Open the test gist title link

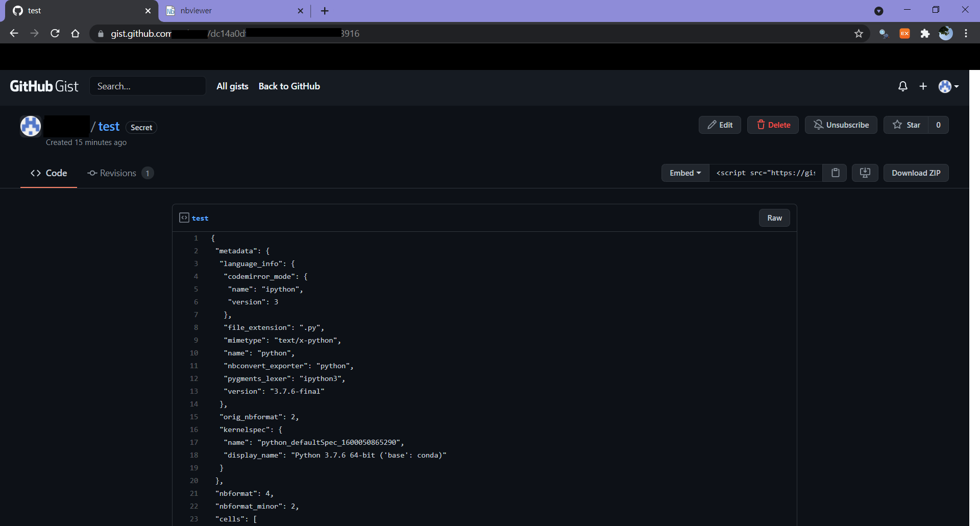109,126
